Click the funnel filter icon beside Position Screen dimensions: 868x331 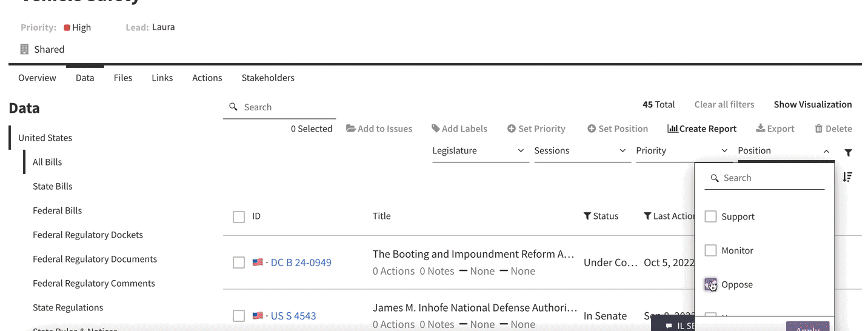pos(848,153)
